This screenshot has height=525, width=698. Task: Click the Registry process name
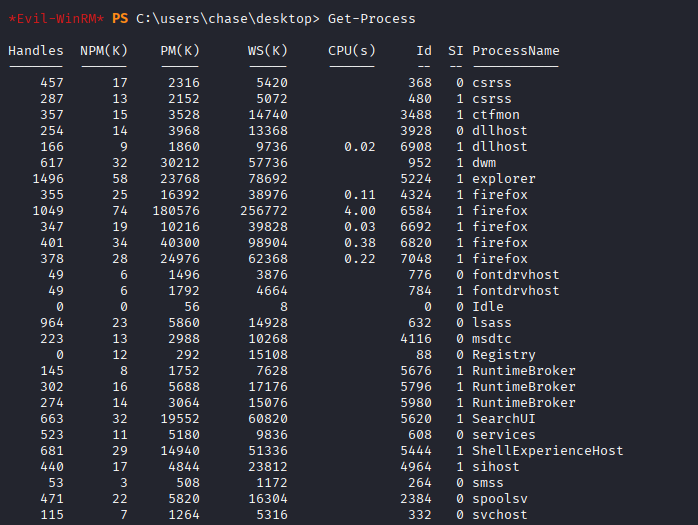(x=503, y=355)
